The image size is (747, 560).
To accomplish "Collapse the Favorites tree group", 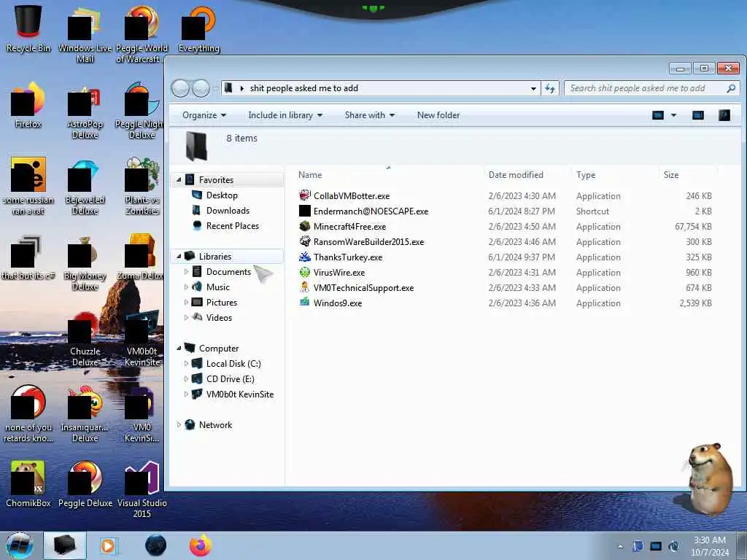I will 179,179.
